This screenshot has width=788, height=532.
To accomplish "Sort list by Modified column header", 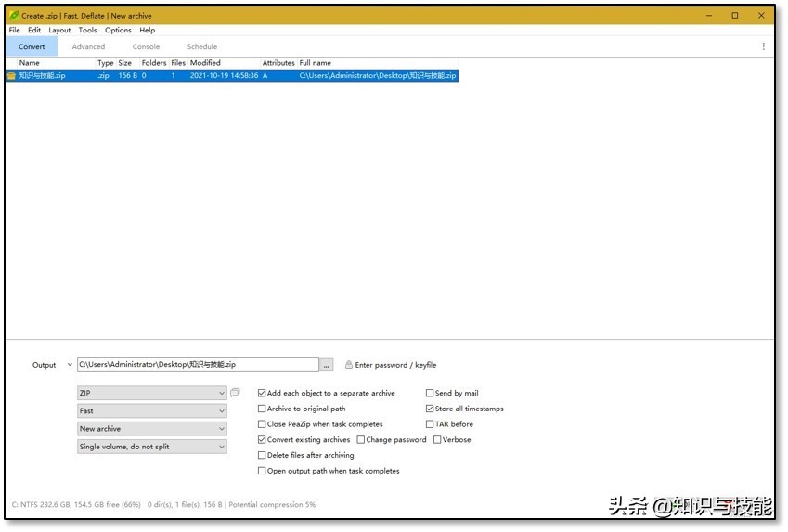I will click(205, 63).
